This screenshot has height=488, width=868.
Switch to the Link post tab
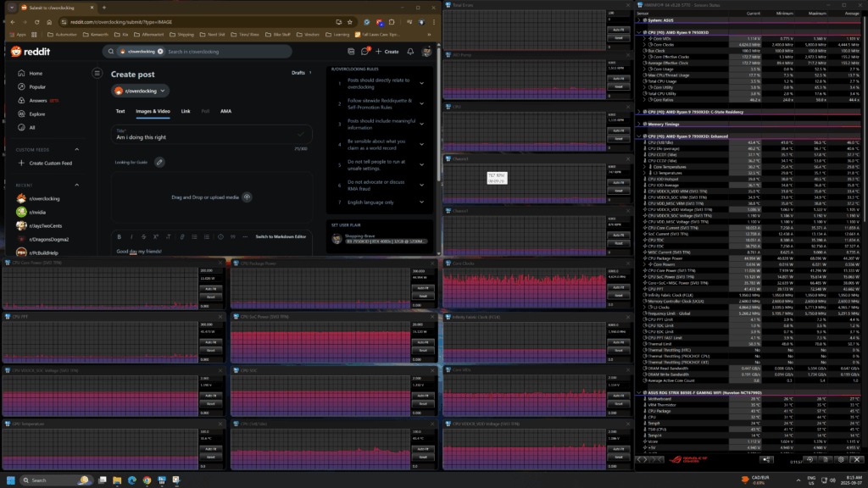tap(186, 111)
